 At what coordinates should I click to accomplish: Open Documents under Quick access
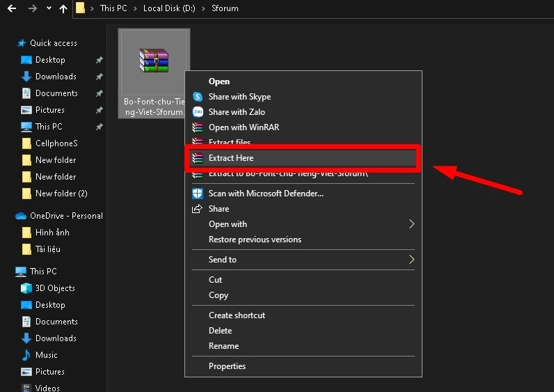coord(56,93)
